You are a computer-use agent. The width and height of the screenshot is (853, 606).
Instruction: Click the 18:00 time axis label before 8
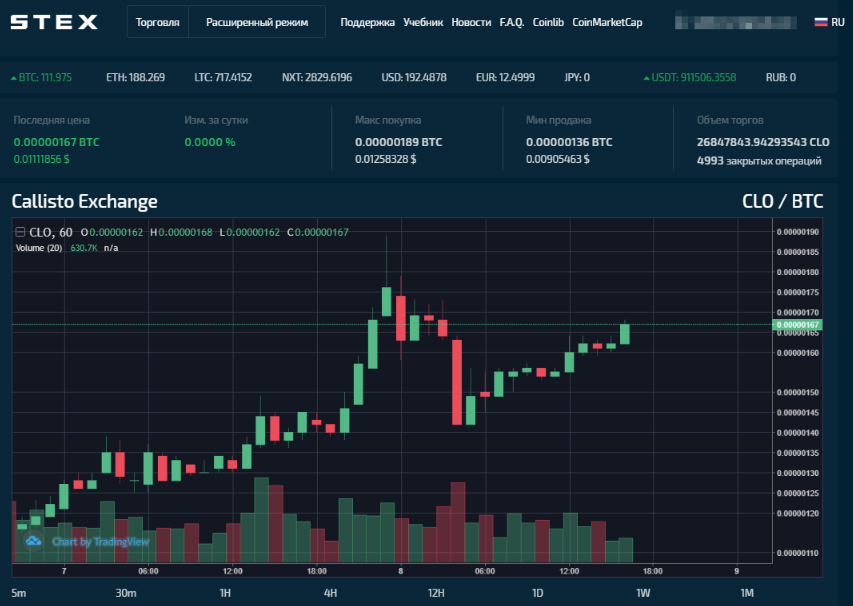click(317, 571)
